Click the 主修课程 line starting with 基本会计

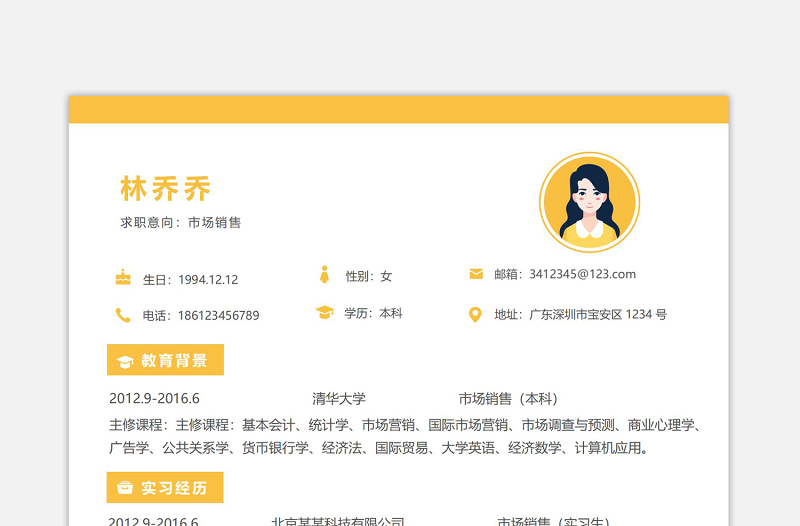tap(406, 425)
